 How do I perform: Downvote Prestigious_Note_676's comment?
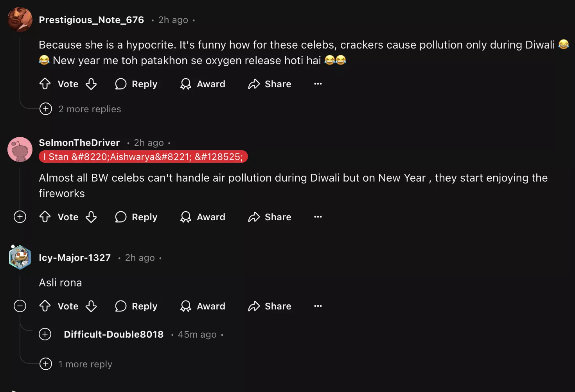91,84
